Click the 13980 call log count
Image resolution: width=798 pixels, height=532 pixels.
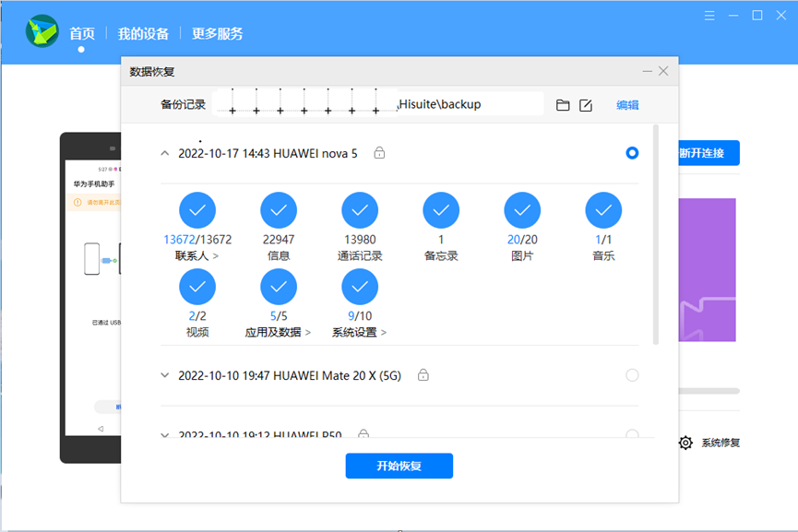tap(360, 240)
